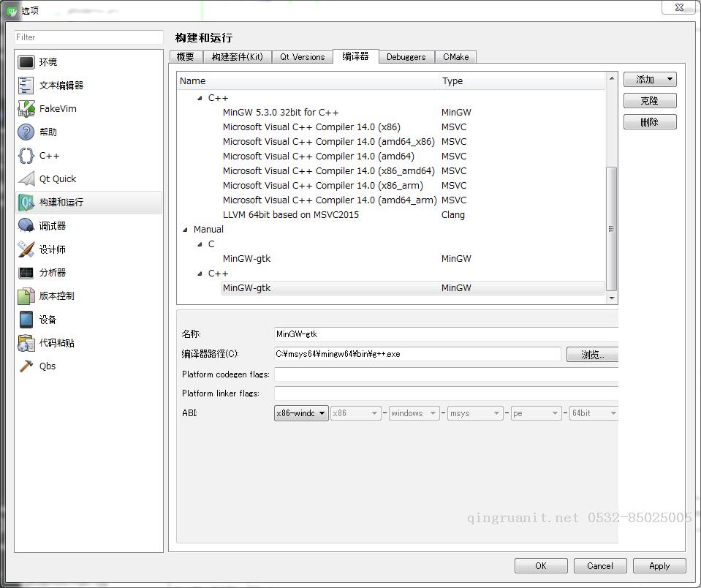Click the Qt Quick settings icon
Viewport: 701px width, 588px height.
[27, 178]
